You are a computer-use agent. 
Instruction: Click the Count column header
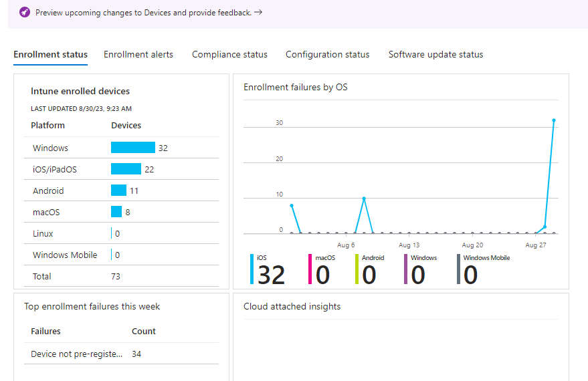pos(144,331)
